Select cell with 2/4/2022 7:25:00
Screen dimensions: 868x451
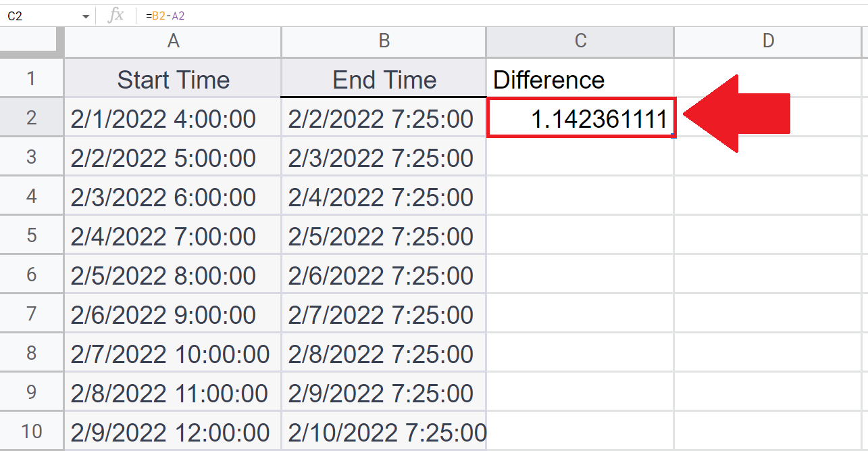coord(384,196)
